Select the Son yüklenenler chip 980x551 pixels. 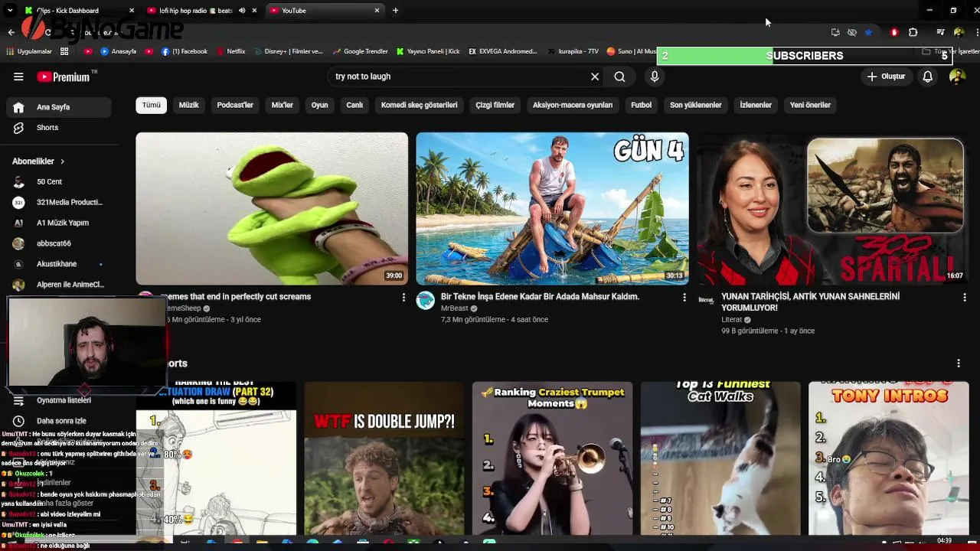coord(696,105)
